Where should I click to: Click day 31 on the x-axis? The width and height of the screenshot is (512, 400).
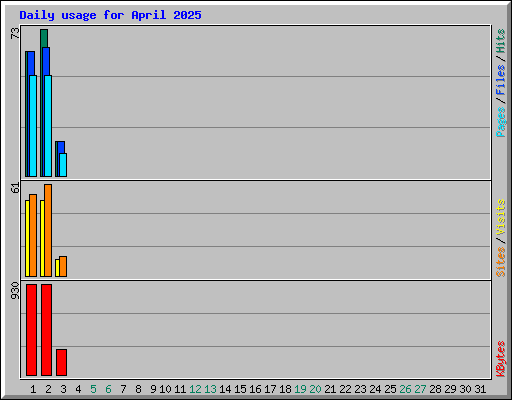480,389
